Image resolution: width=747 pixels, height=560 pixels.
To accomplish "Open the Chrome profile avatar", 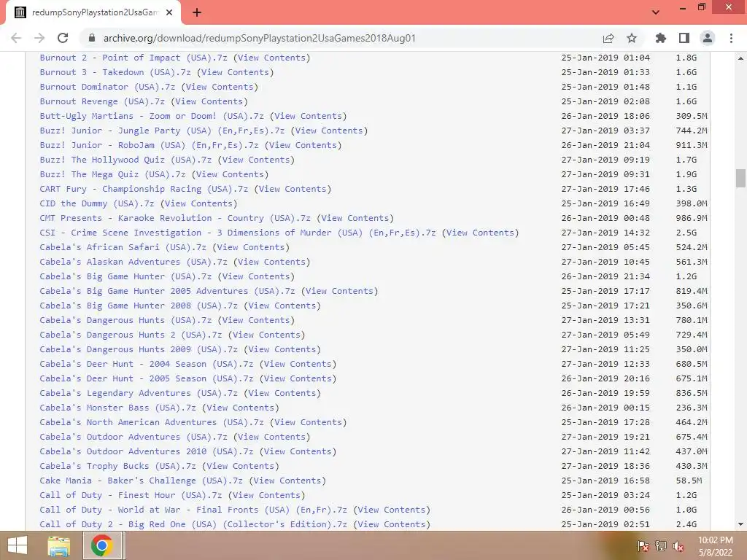I will tap(708, 38).
